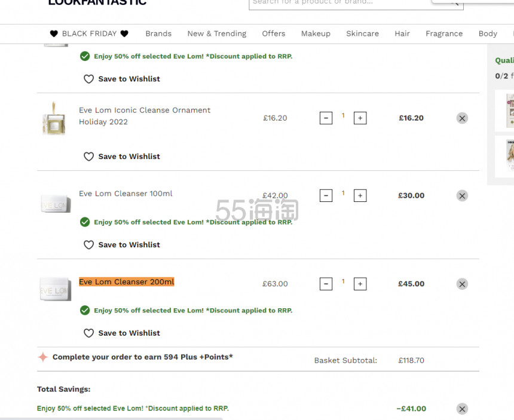This screenshot has width=514, height=420.
Task: View Eve Lom Cleanser 100ml thumbnail
Action: coord(56,203)
